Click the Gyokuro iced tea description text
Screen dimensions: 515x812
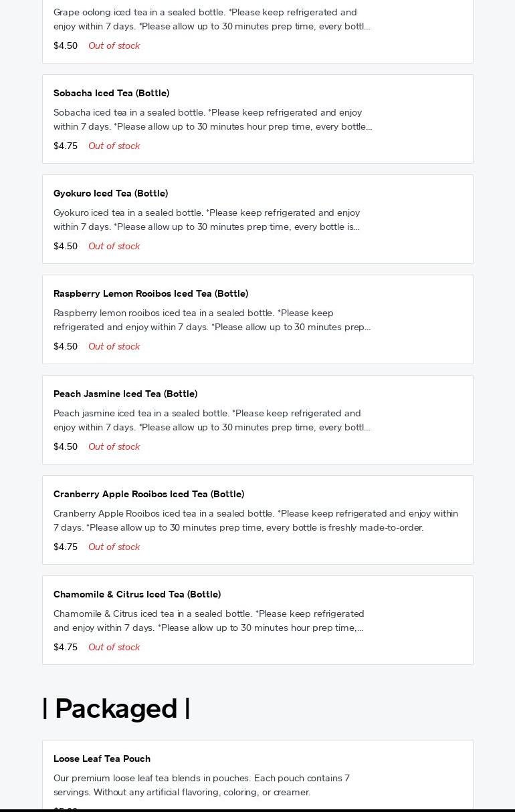pos(207,220)
